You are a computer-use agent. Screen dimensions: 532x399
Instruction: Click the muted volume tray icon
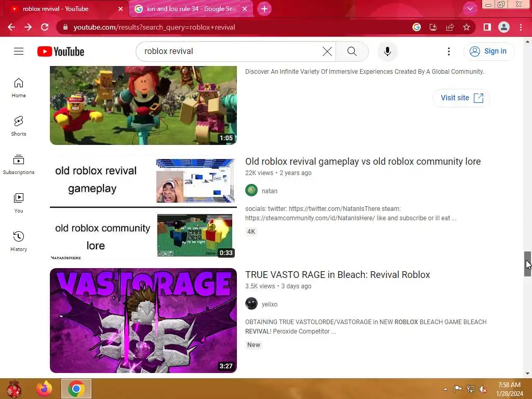pyautogui.click(x=483, y=389)
